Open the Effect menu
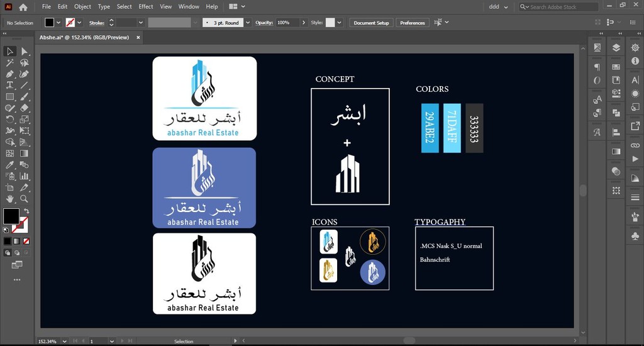The width and height of the screenshot is (644, 346). point(146,6)
